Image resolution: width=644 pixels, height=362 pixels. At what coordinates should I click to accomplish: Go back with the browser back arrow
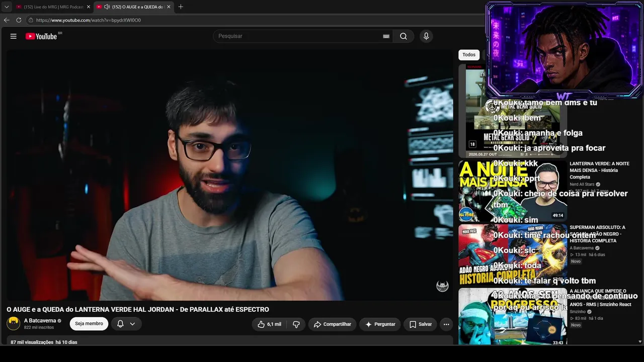tap(7, 20)
